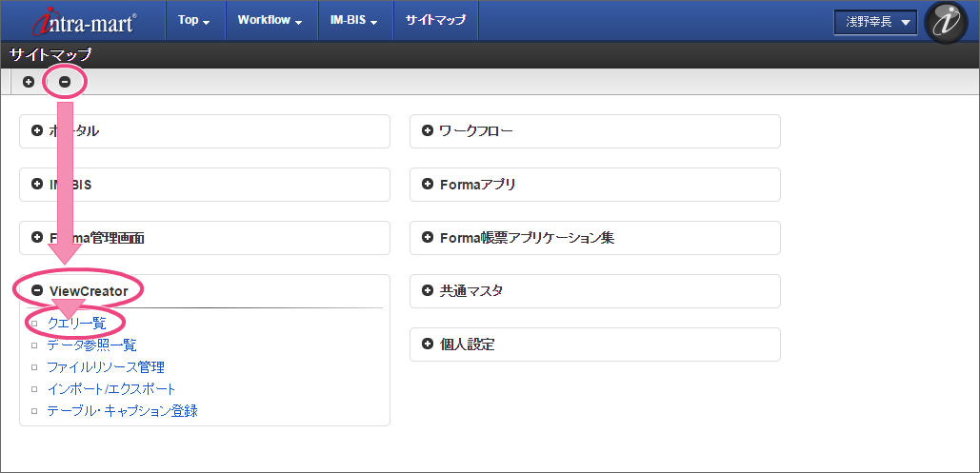Go to ファイルリソース管理
Image resolution: width=980 pixels, height=473 pixels.
pyautogui.click(x=106, y=366)
